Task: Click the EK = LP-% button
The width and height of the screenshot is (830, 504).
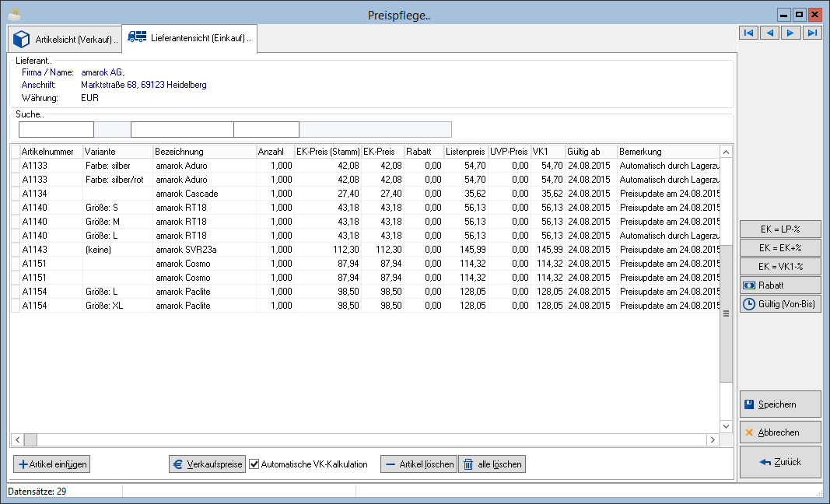Action: 780,229
